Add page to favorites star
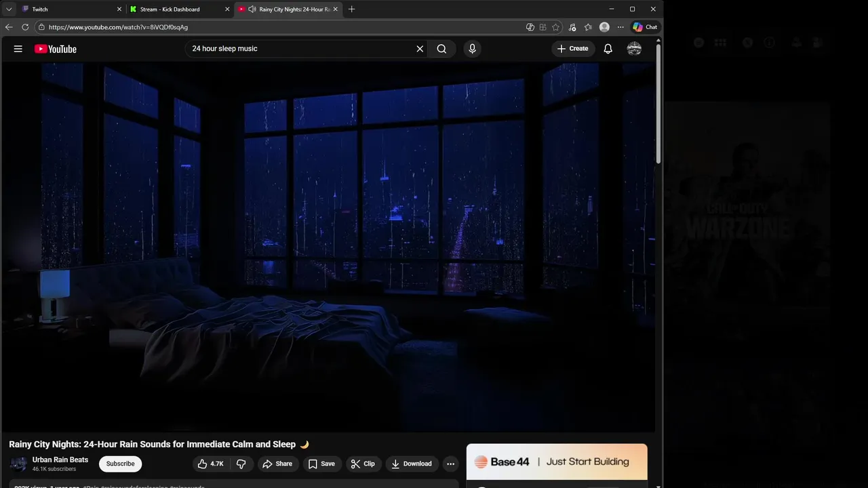Screen dimensions: 868x488 (x=556, y=27)
